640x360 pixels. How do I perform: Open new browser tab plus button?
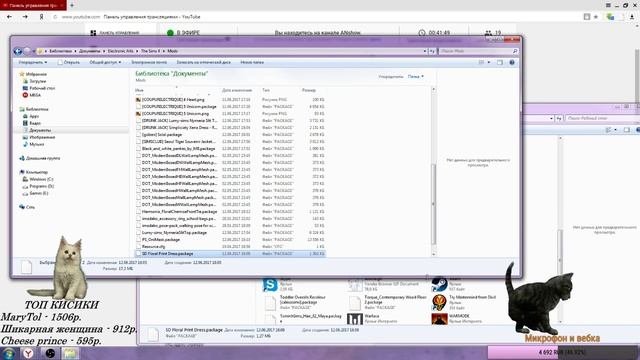click(72, 5)
